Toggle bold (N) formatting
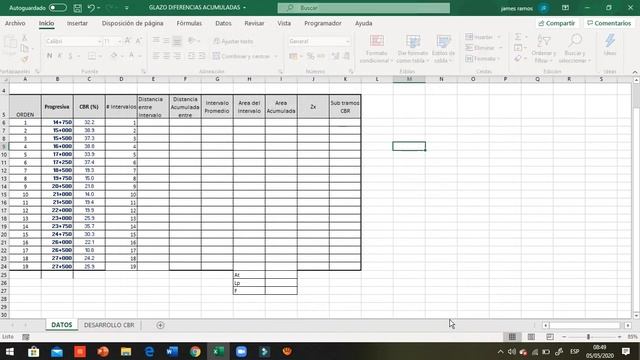Image resolution: width=640 pixels, height=360 pixels. point(49,56)
